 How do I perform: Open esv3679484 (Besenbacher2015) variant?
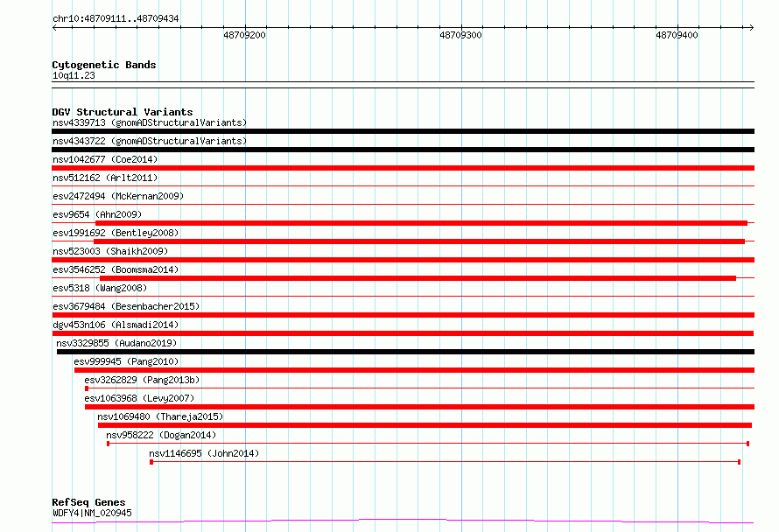126,306
